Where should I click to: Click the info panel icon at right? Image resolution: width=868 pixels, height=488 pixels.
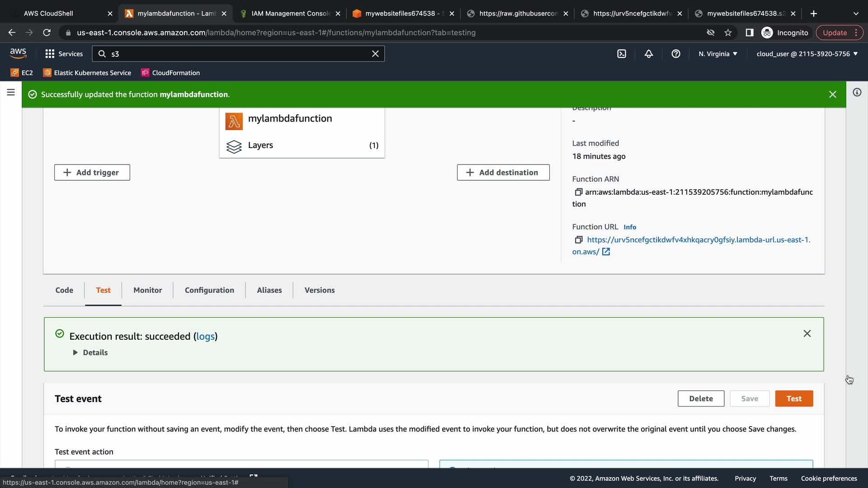tap(857, 93)
